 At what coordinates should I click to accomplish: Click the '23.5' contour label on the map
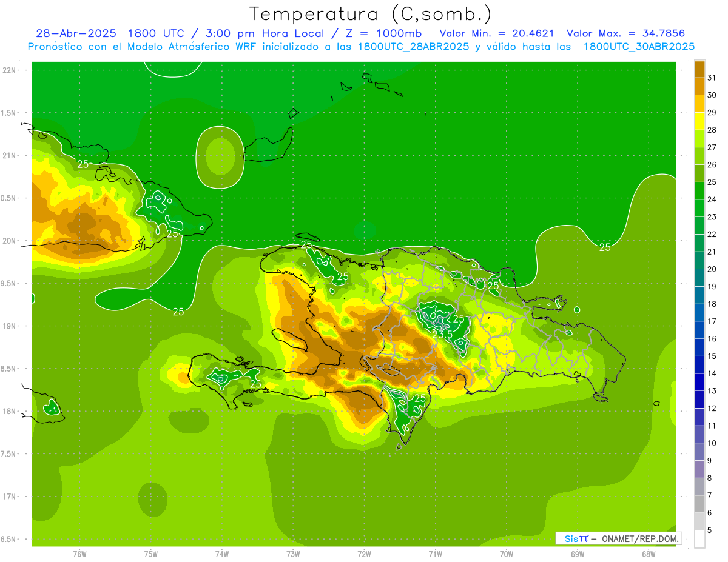(442, 335)
